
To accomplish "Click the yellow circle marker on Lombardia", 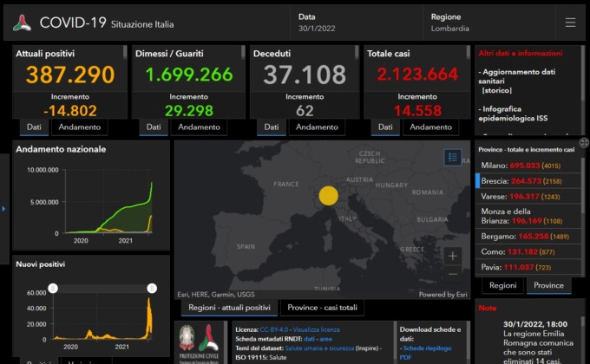I will click(x=329, y=196).
